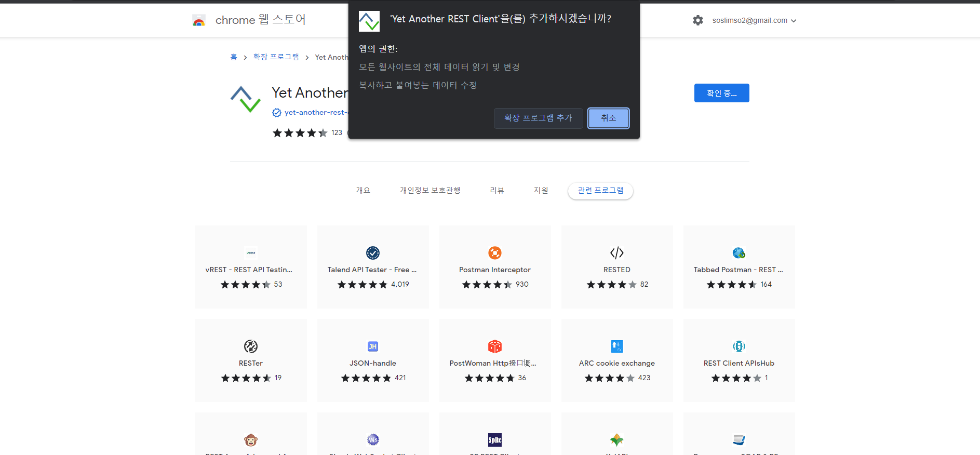
Task: Click the star rating of RESTer
Action: tap(246, 378)
